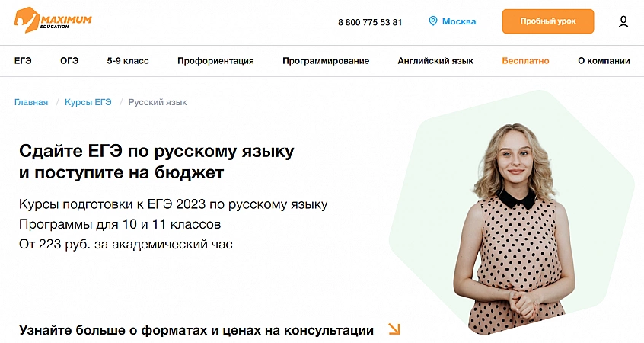This screenshot has height=343, width=644.
Task: Open the user account profile icon
Action: tap(623, 21)
